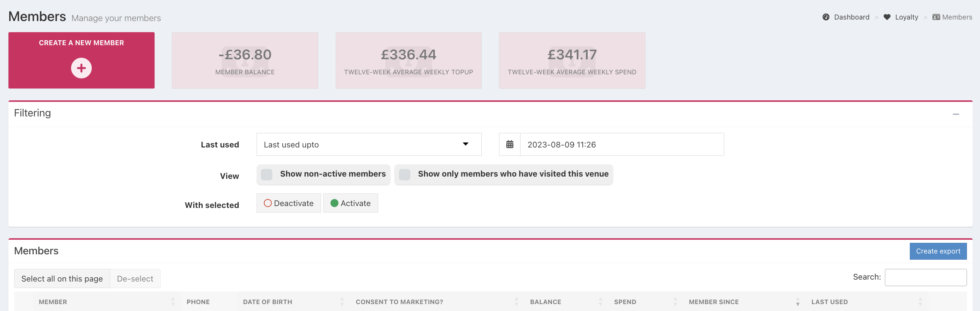Sort the Balance column using arrows
This screenshot has height=311, width=980.
pyautogui.click(x=600, y=302)
